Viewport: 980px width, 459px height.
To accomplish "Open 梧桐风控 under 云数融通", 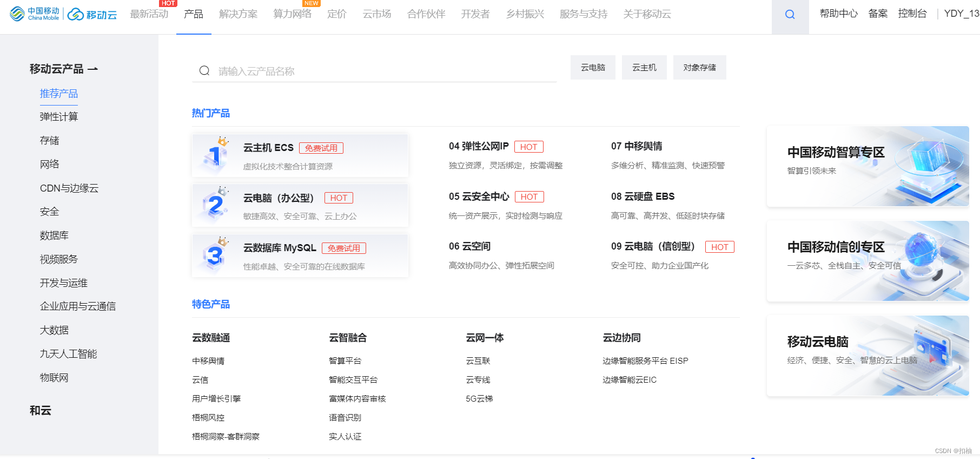I will [x=208, y=418].
